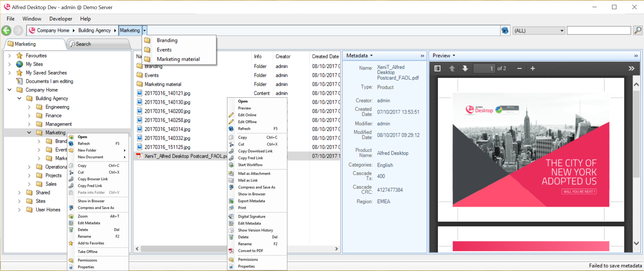The height and width of the screenshot is (271, 644).
Task: Expand the Engineering folder in tree
Action: click(x=29, y=107)
